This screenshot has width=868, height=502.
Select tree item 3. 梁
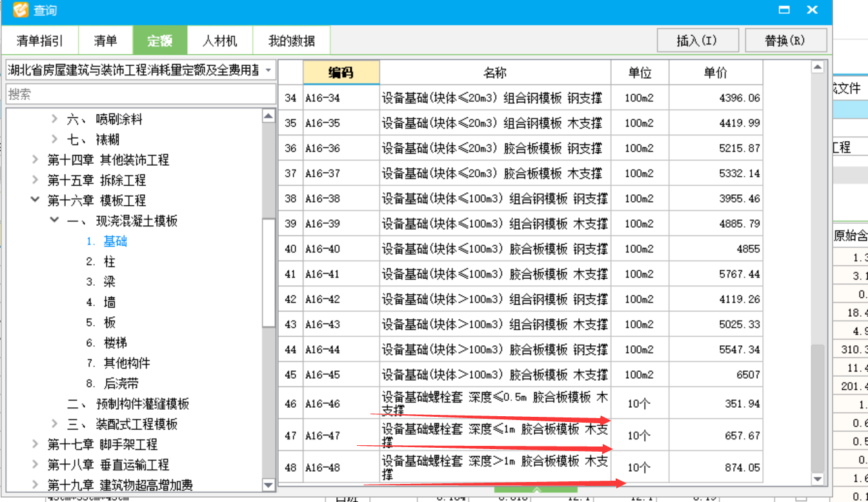(101, 282)
